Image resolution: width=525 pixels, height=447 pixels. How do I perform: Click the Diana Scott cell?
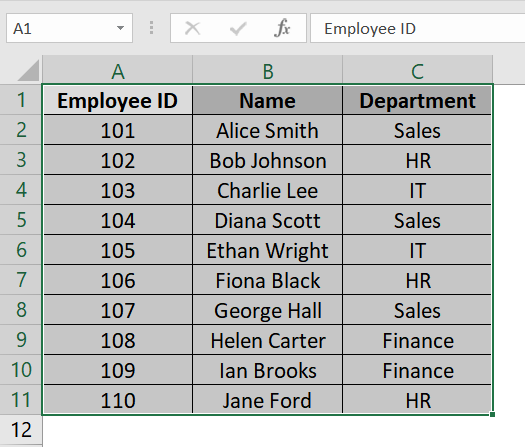coord(268,220)
